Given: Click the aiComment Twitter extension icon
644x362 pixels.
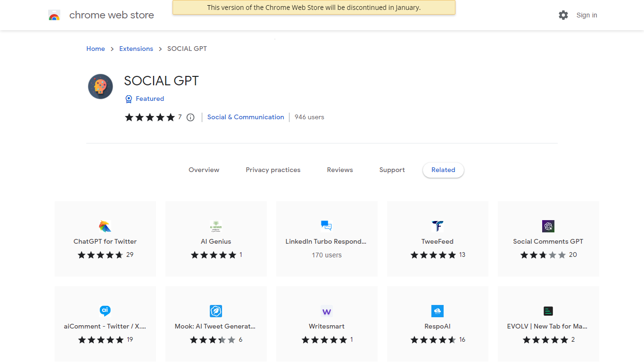Looking at the screenshot, I should click(x=105, y=311).
